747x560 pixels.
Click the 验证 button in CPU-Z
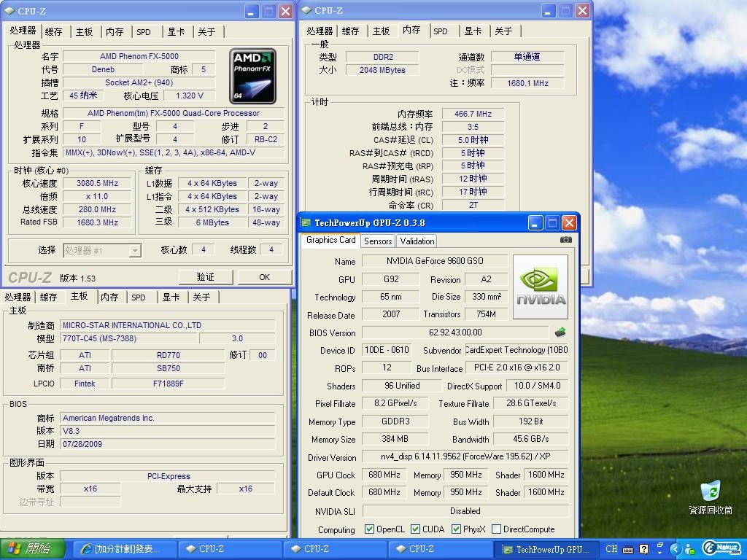205,277
